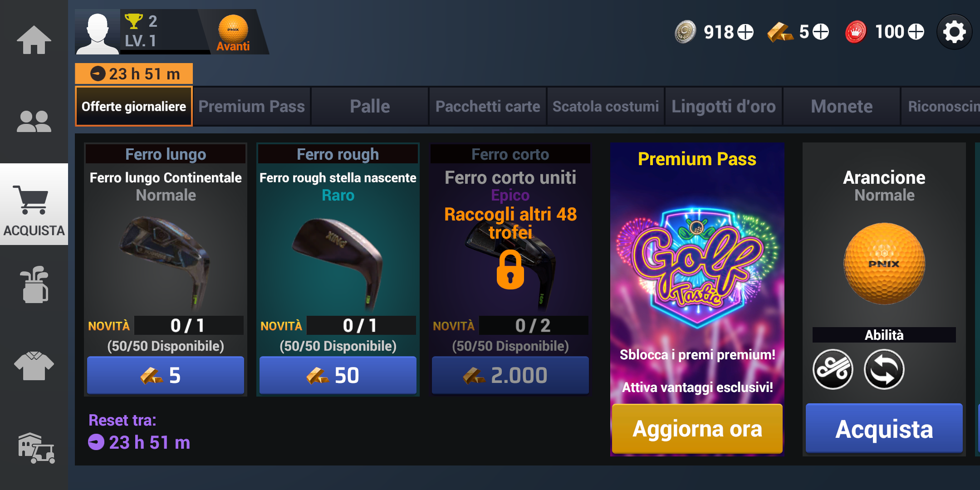Viewport: 980px width, 490px height.
Task: Select the Avanti orange ball indicator
Action: pyautogui.click(x=233, y=33)
